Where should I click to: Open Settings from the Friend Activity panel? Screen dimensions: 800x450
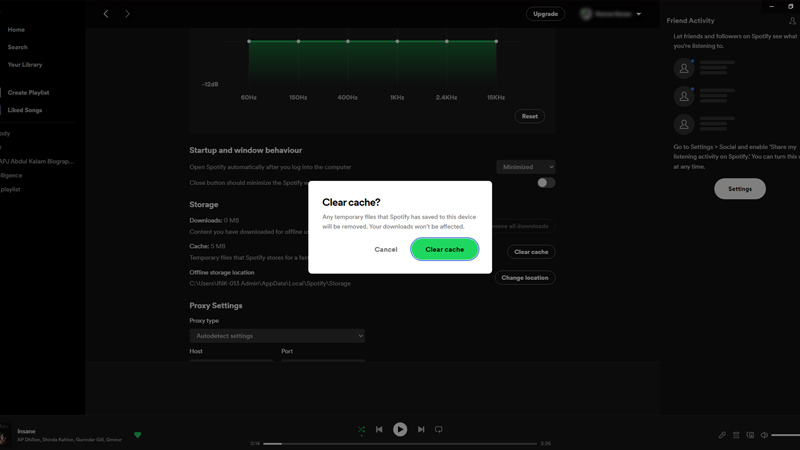pyautogui.click(x=740, y=189)
